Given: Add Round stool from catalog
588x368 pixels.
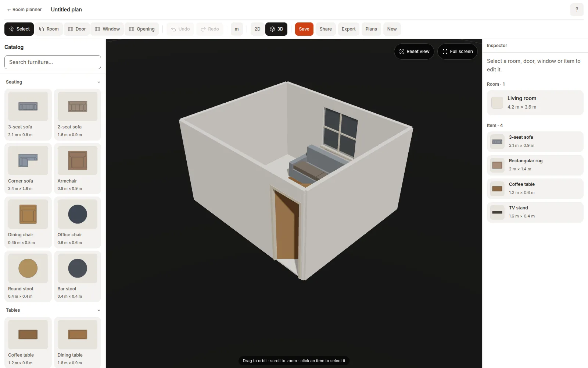Looking at the screenshot, I should click(28, 276).
